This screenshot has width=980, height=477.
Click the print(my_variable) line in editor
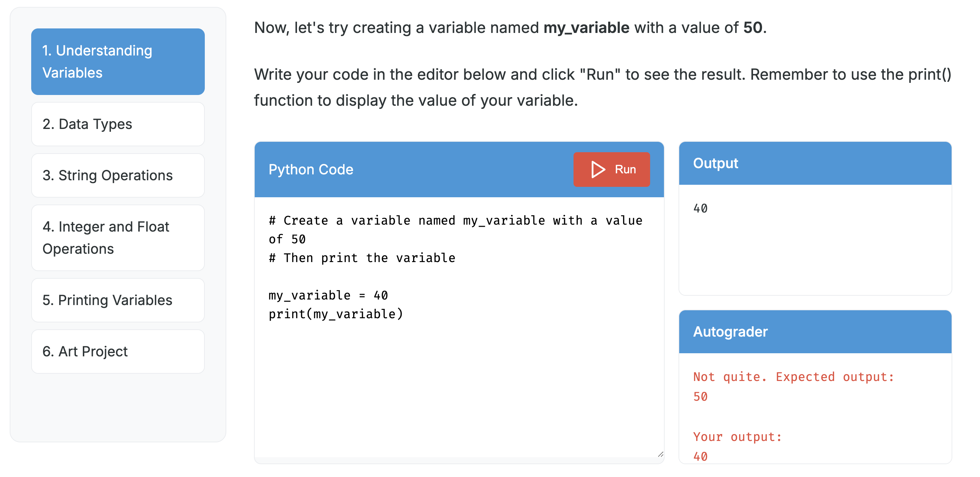tap(335, 314)
